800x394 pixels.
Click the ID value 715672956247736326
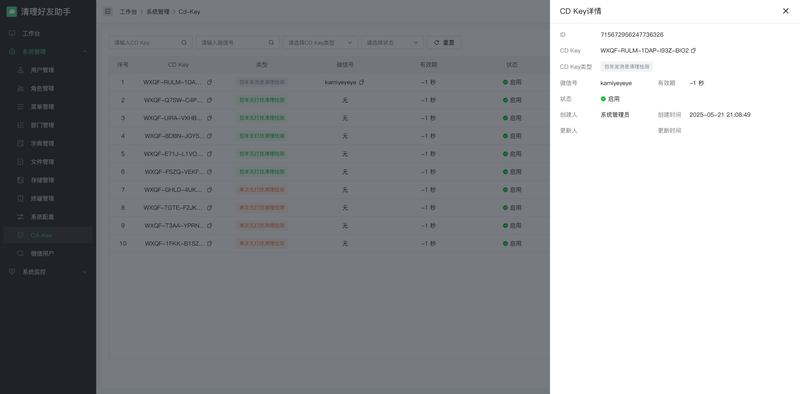coord(632,35)
